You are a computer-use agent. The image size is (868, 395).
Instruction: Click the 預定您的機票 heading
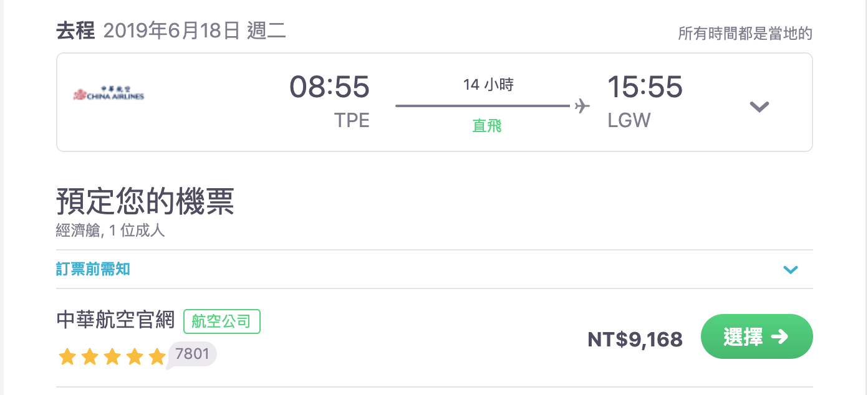click(145, 201)
